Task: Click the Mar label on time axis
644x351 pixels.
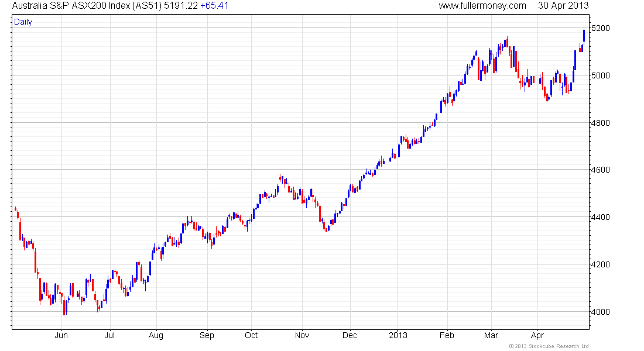Action: (x=491, y=335)
